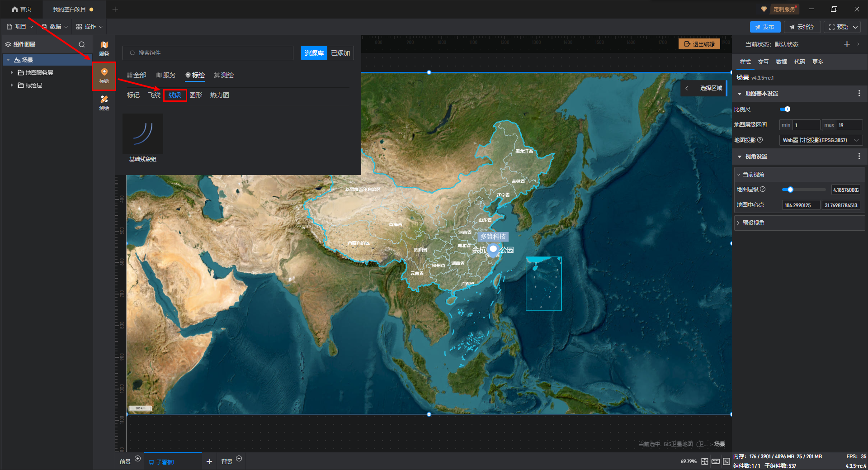
Task: Switch to the 已添加 view
Action: click(x=340, y=53)
